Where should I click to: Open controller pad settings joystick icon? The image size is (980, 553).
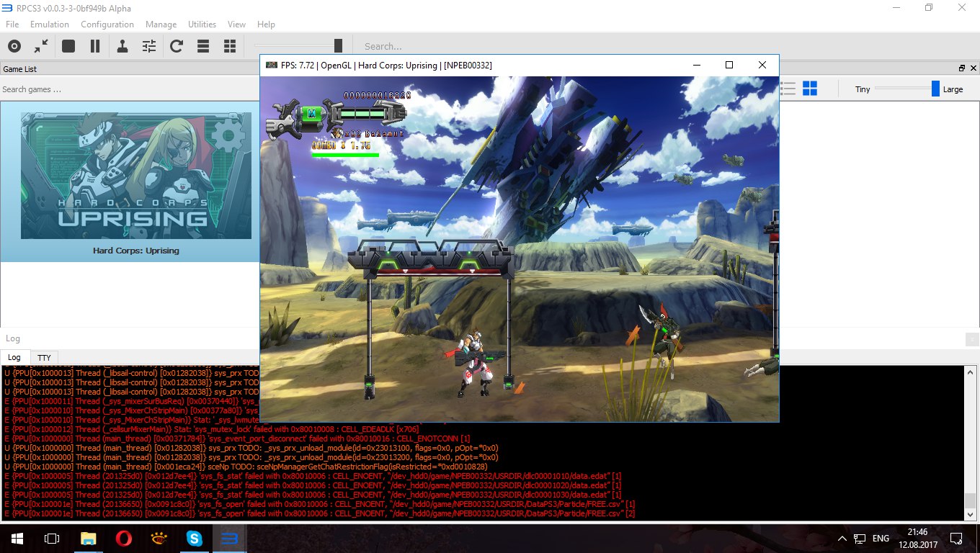[x=122, y=46]
